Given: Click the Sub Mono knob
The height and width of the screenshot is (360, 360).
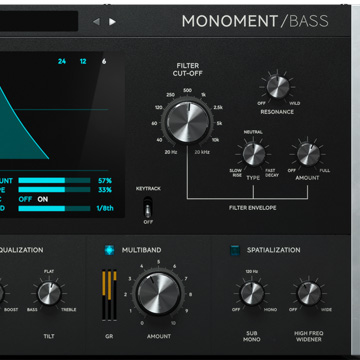Looking at the screenshot, I should coord(252,294).
